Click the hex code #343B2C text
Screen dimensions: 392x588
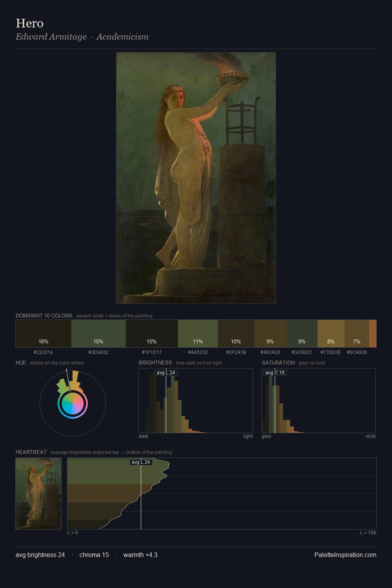click(302, 352)
